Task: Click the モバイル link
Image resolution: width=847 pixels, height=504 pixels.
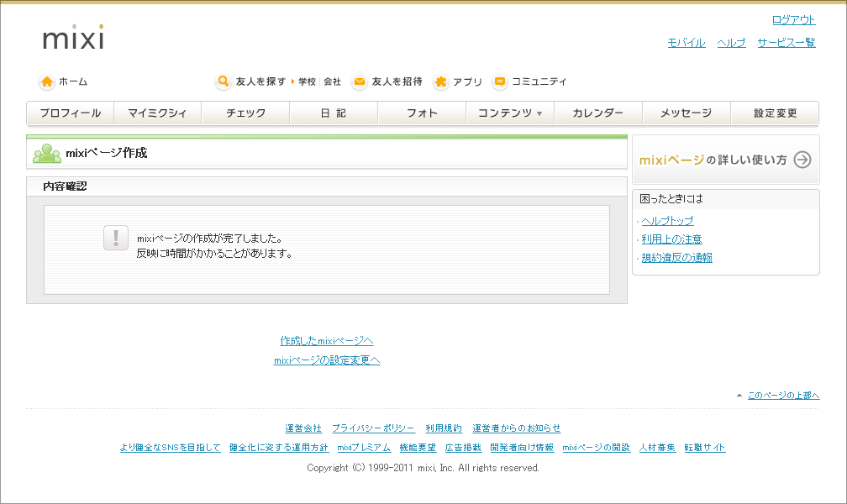Action: coord(687,43)
